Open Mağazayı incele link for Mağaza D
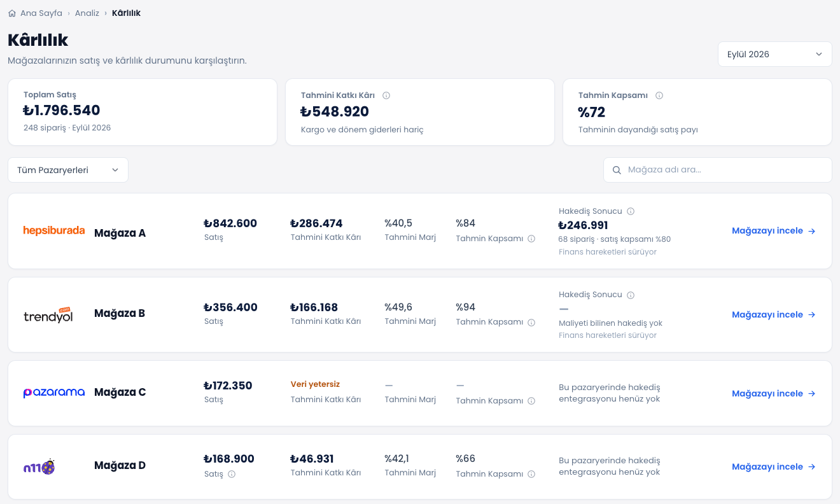 [774, 467]
